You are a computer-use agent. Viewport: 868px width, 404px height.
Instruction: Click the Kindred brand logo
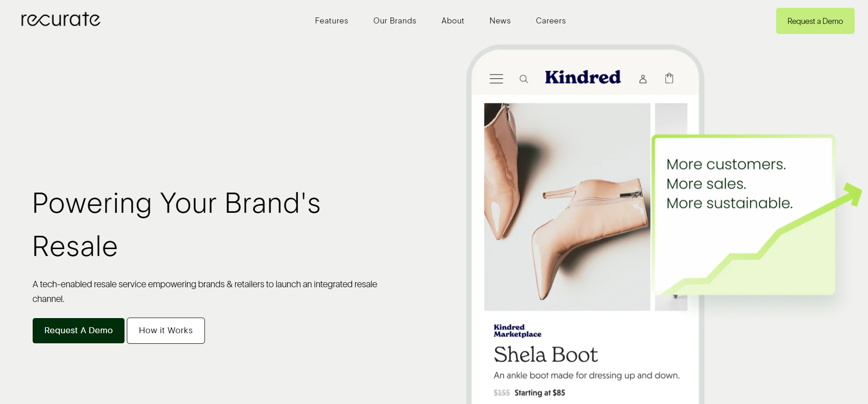pos(583,77)
